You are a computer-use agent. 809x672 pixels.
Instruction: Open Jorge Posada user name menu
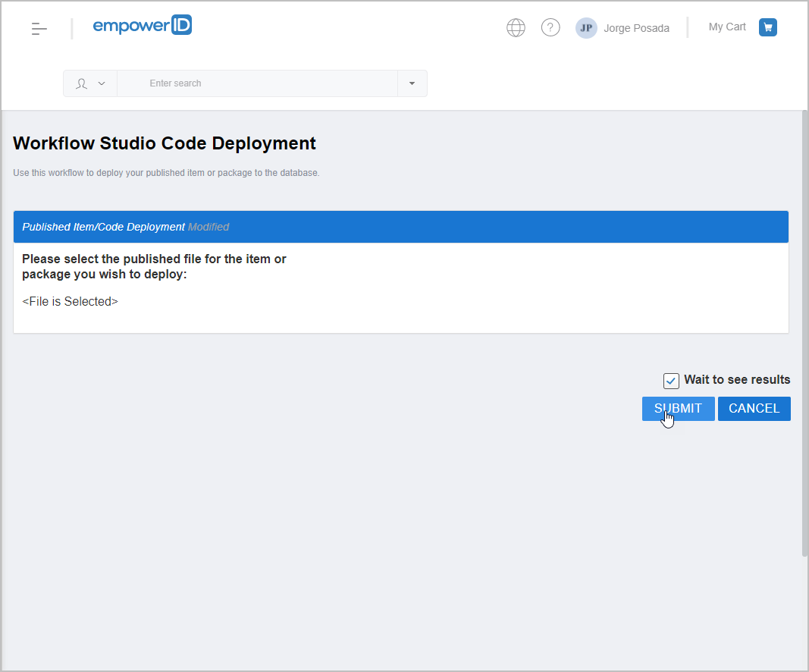click(636, 29)
